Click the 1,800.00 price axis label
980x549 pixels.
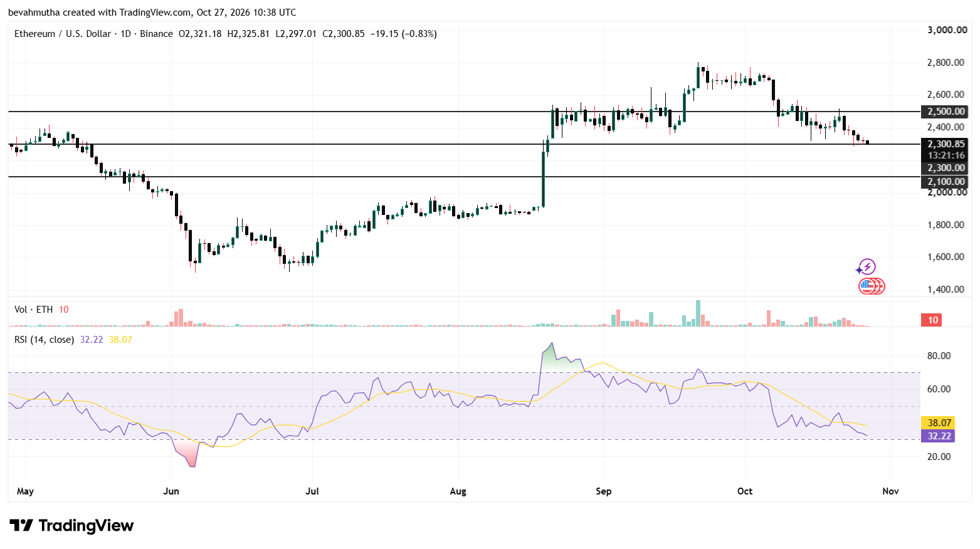946,225
